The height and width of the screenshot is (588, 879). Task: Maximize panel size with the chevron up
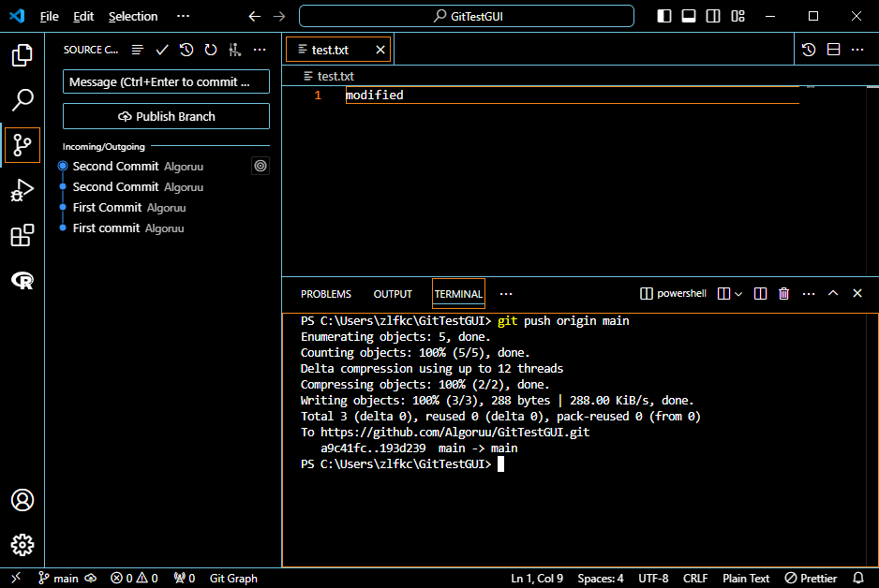pos(833,293)
